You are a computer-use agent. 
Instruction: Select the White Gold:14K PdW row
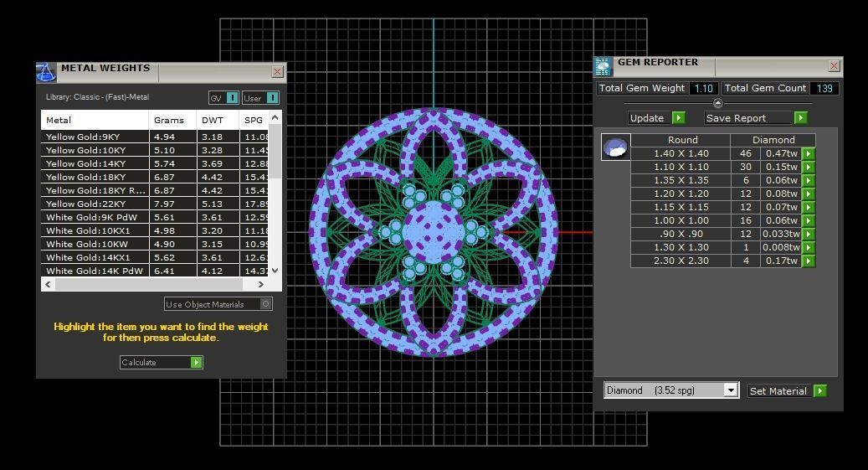[x=155, y=271]
